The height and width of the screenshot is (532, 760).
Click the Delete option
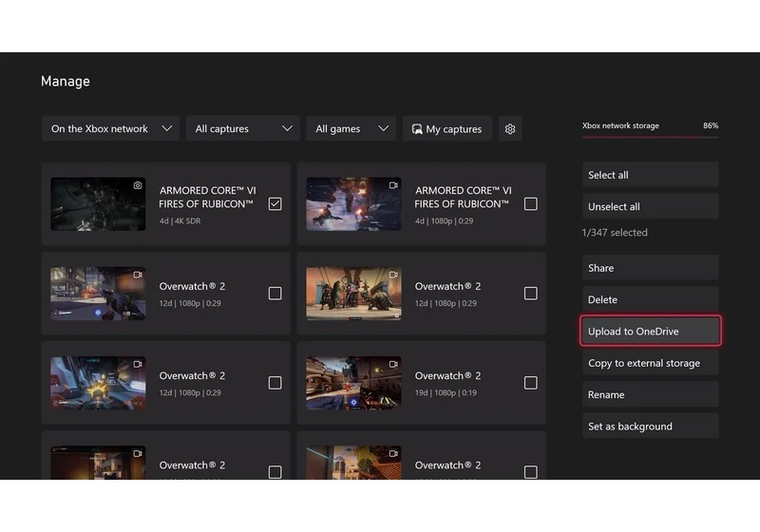(651, 299)
